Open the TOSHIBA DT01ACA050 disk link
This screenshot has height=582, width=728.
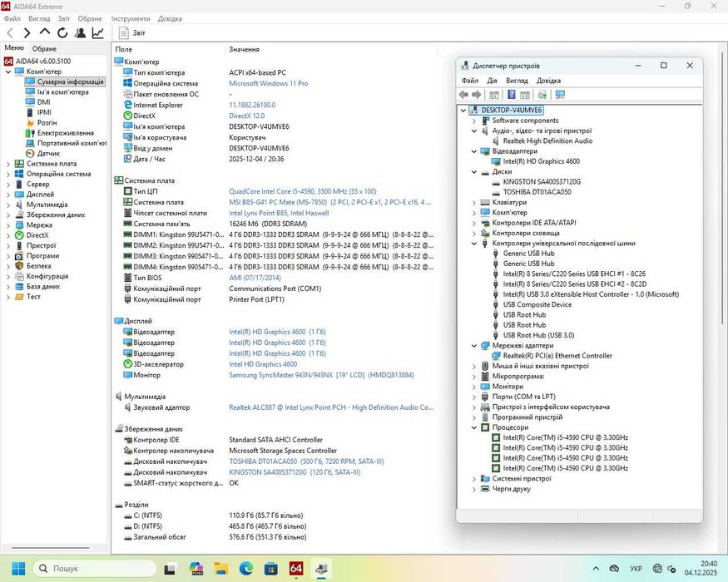click(306, 461)
